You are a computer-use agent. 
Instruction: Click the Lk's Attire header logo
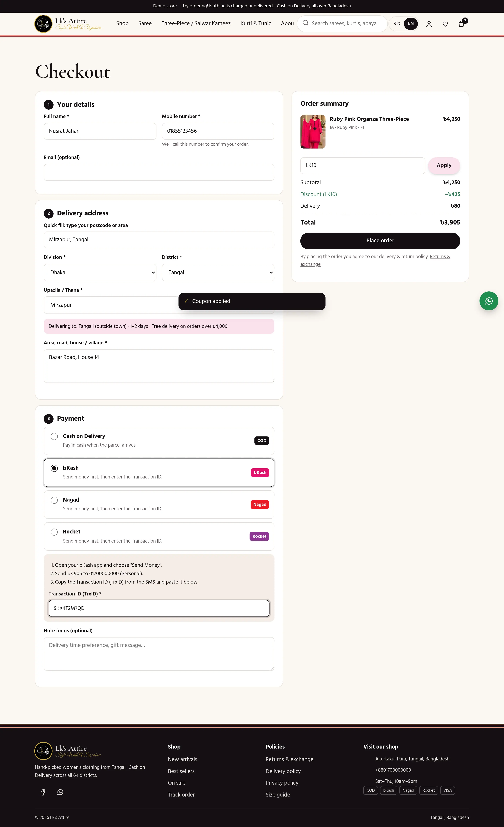(x=68, y=24)
